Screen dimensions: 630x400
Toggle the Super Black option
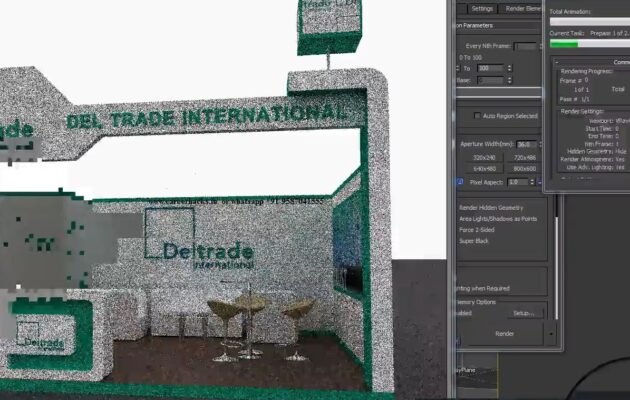474,241
